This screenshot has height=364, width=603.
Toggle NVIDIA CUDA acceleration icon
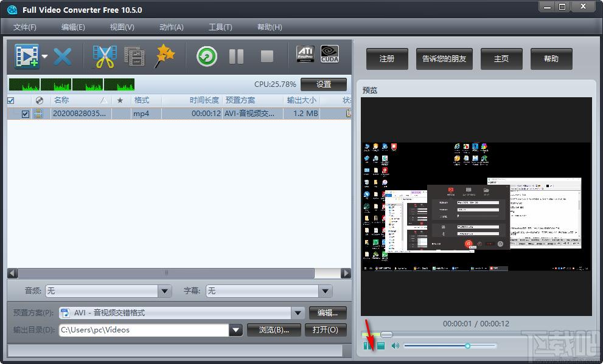point(330,53)
